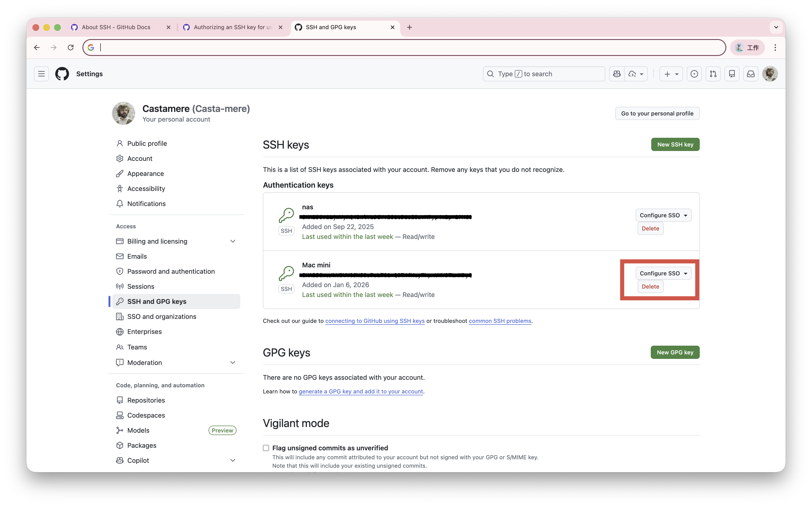
Task: Enable Flag unsigned commits as unverified
Action: 266,448
